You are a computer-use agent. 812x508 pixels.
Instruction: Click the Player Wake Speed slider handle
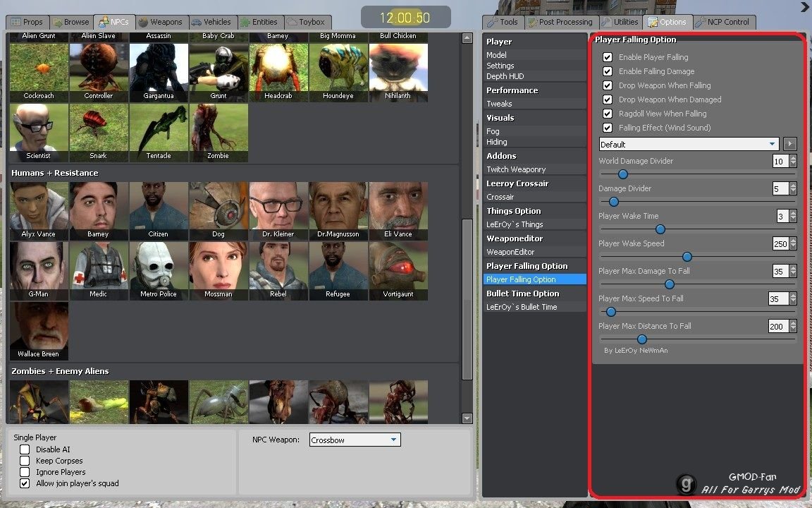tap(687, 257)
